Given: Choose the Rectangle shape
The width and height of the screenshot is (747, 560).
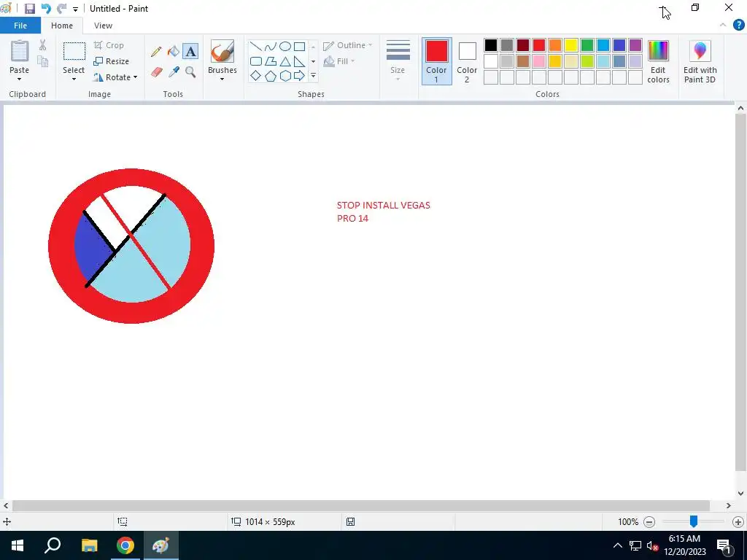Looking at the screenshot, I should tap(299, 47).
